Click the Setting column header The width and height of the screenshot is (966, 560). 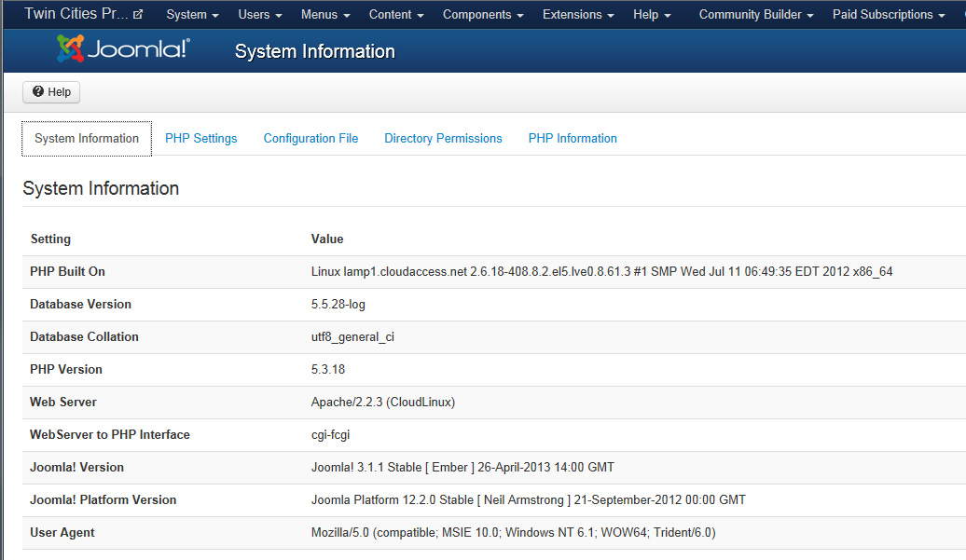coord(50,239)
